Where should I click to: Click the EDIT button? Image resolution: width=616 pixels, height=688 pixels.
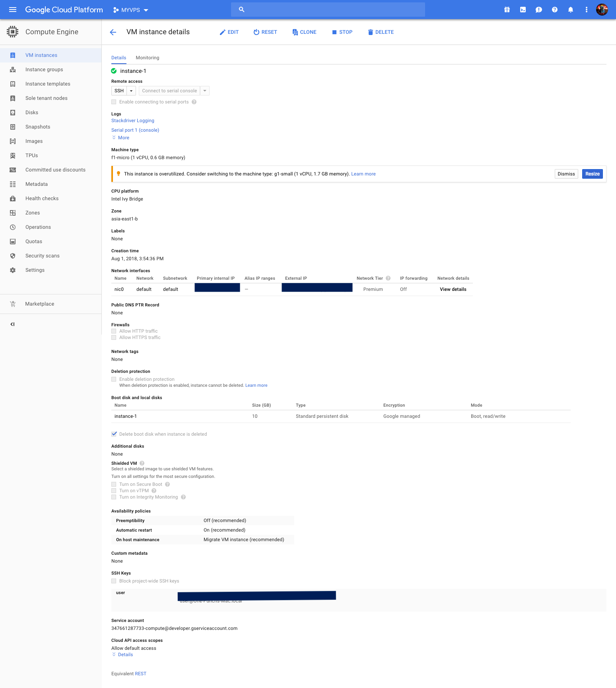pyautogui.click(x=229, y=32)
